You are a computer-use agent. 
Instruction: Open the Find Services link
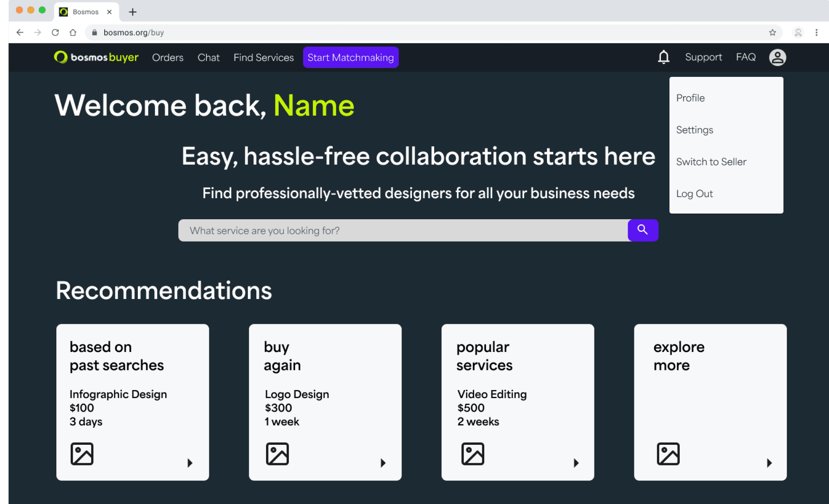click(264, 58)
